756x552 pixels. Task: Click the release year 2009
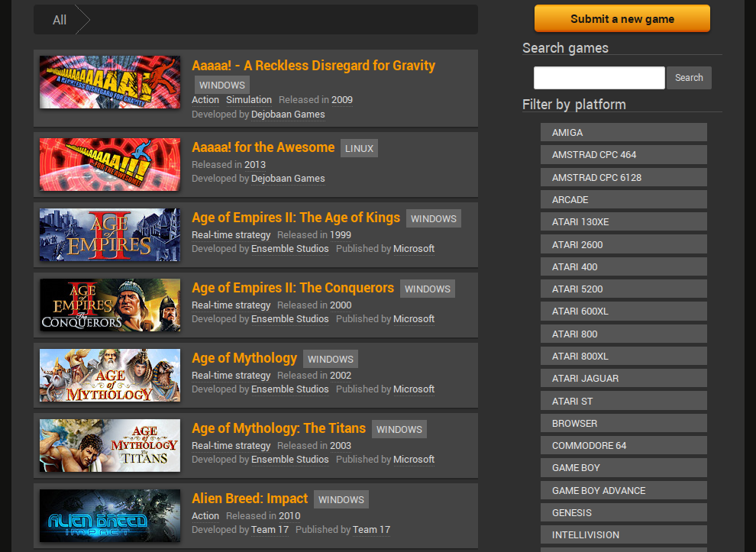(x=342, y=100)
